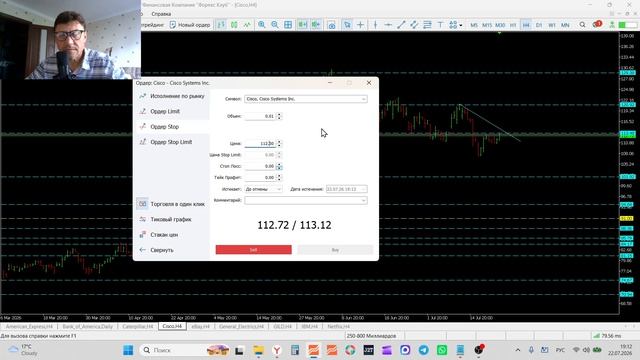Click the Тейк Профит stepper arrows

click(279, 178)
